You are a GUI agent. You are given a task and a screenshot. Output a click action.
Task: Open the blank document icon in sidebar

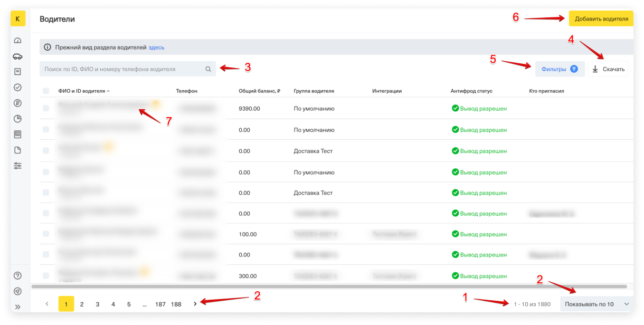(18, 150)
